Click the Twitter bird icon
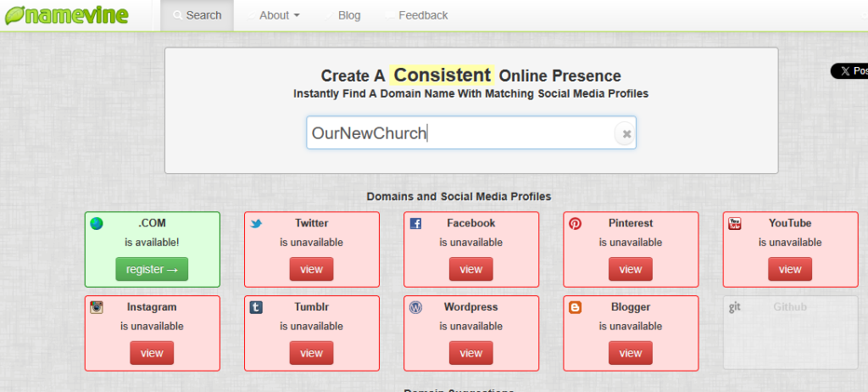The height and width of the screenshot is (392, 868). [x=256, y=224]
